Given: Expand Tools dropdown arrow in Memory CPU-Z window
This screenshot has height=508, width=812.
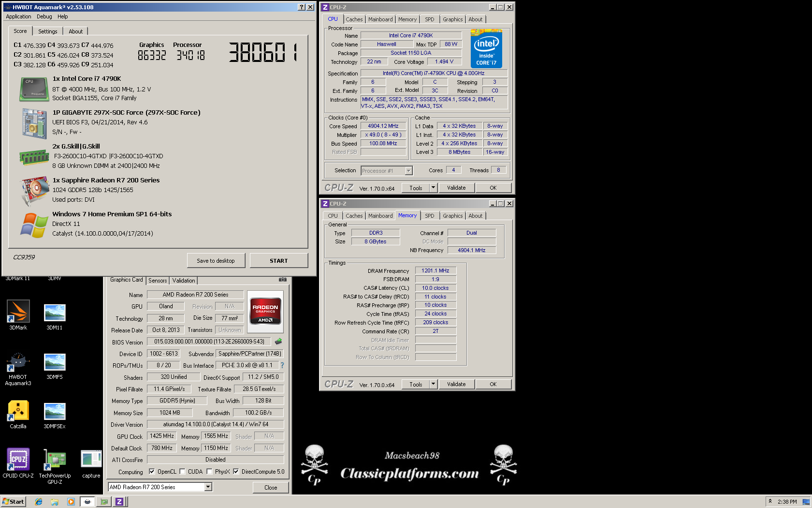Looking at the screenshot, I should tap(433, 384).
